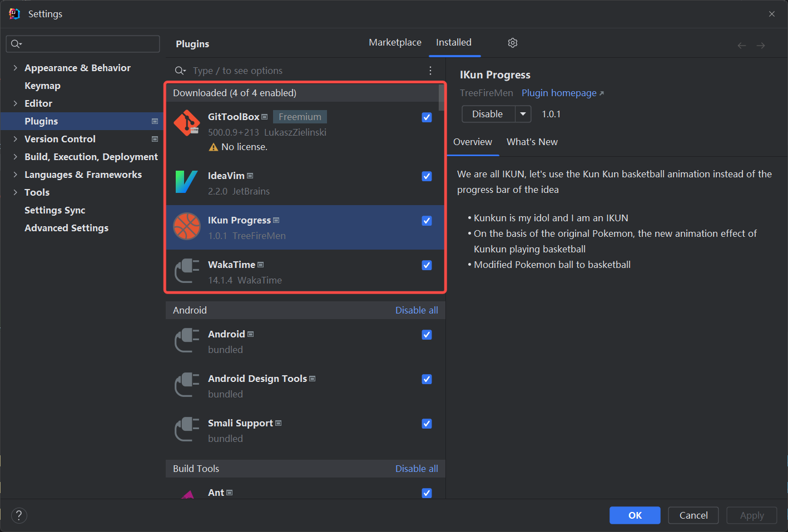Click the GitToolBox plugin logo icon
Viewport: 788px width, 532px height.
[186, 123]
